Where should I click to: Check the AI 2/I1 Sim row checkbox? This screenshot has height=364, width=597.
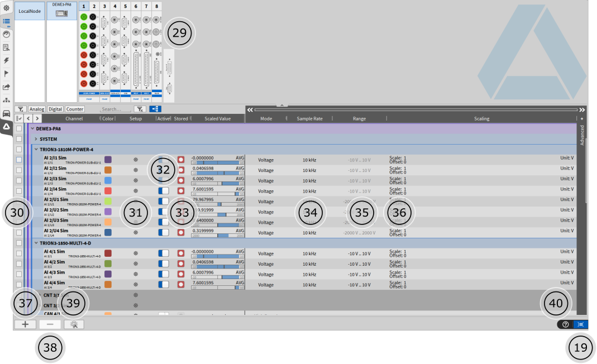click(x=19, y=160)
